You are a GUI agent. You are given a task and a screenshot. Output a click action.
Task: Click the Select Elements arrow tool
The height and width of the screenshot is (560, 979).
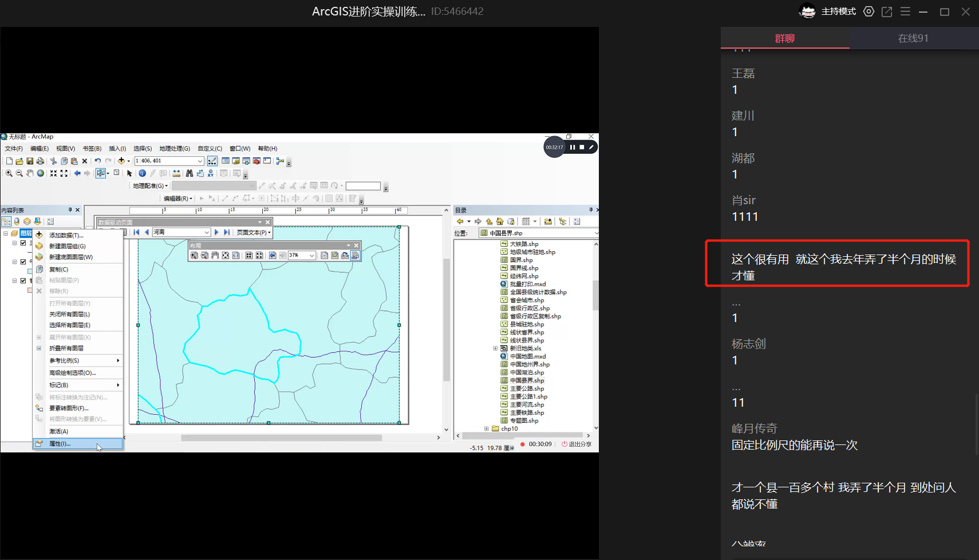click(129, 173)
